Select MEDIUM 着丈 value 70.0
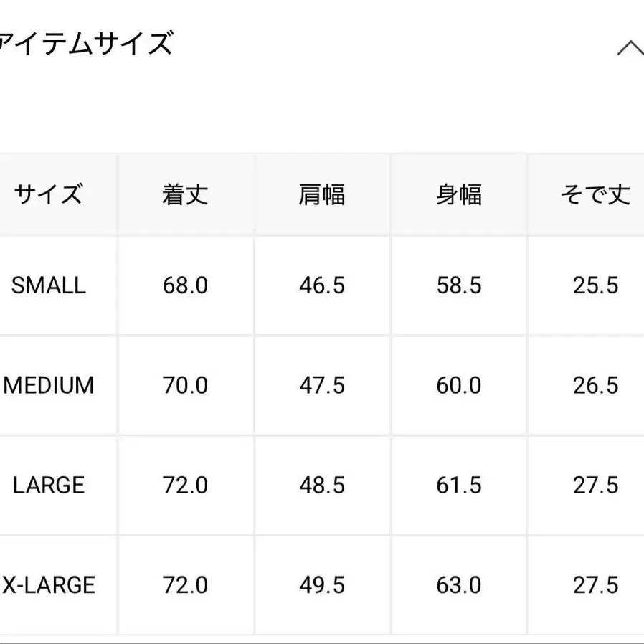 185,385
